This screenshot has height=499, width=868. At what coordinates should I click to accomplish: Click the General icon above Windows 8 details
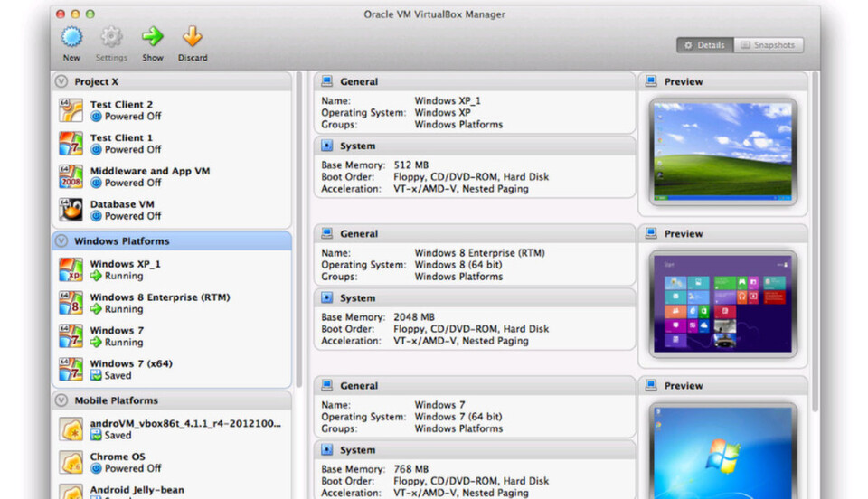pyautogui.click(x=327, y=233)
